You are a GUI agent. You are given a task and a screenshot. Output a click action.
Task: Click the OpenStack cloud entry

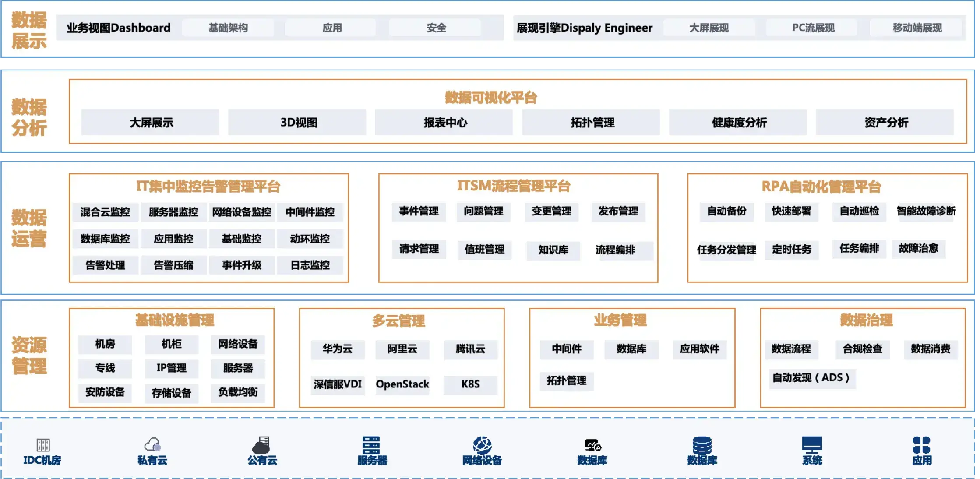pyautogui.click(x=402, y=384)
